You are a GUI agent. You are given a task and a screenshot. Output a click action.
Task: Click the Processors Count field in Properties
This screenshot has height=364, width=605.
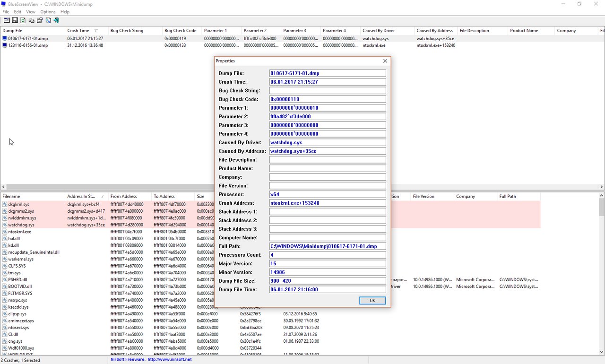[x=328, y=255]
